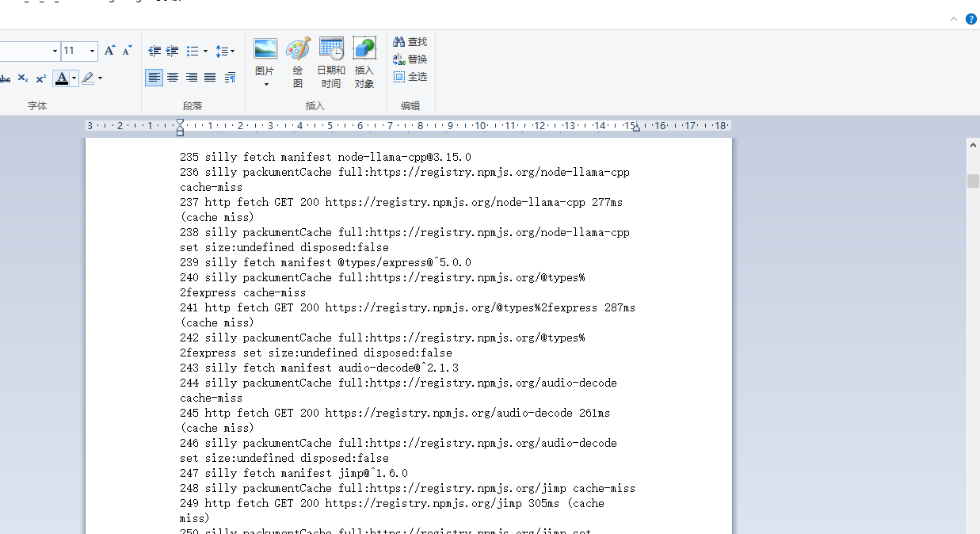Collapse the ribbon with the chevron
980x534 pixels.
[954, 19]
